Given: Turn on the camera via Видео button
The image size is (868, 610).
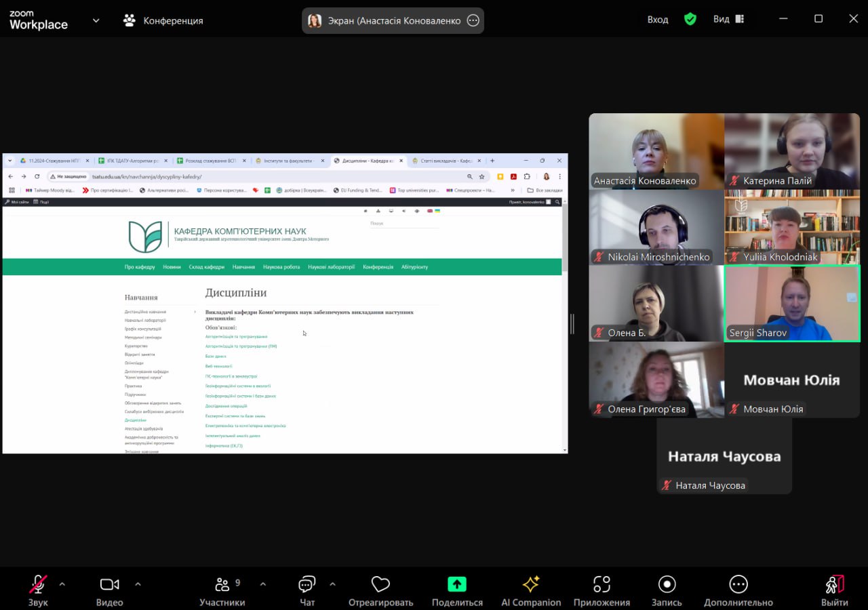Looking at the screenshot, I should [109, 590].
